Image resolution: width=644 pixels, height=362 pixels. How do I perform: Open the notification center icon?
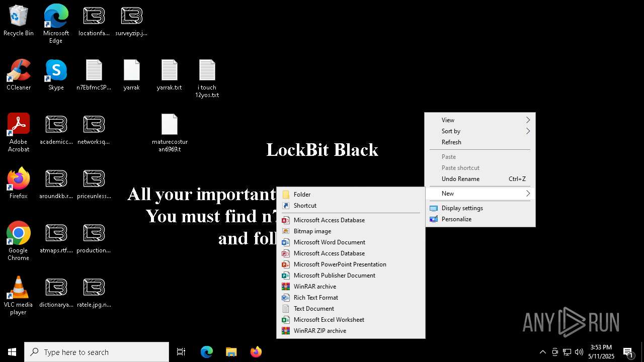click(628, 352)
